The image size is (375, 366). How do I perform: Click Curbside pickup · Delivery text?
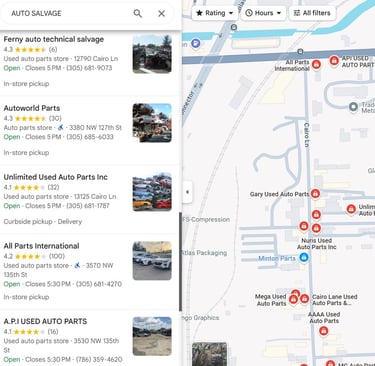(43, 222)
